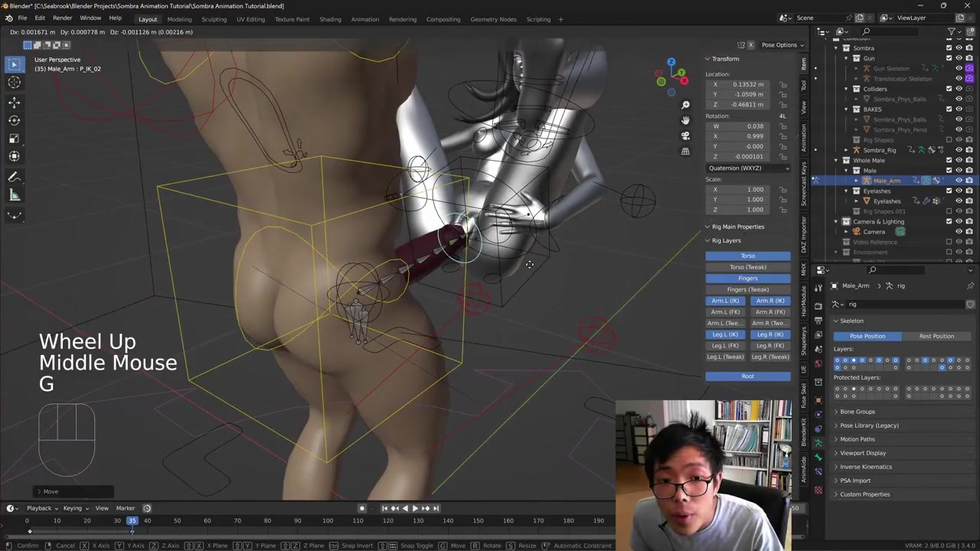Select the Move tool in the toolbar
Image resolution: width=980 pixels, height=551 pixels.
[14, 102]
